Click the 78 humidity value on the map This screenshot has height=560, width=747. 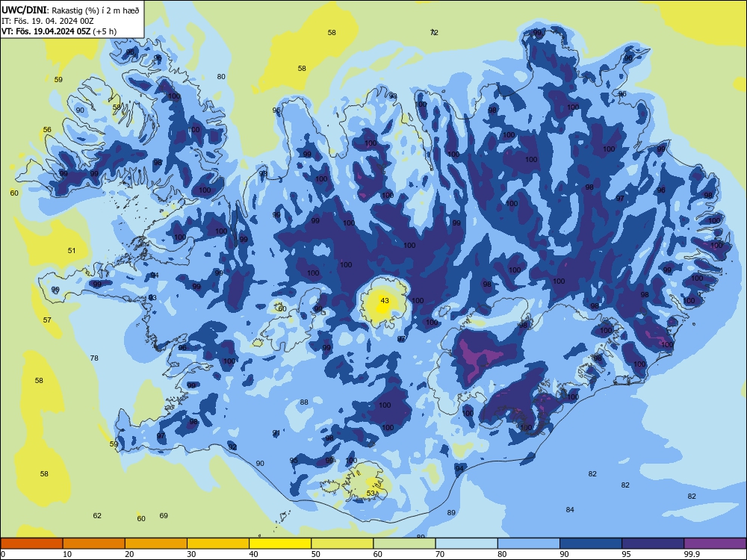(94, 358)
